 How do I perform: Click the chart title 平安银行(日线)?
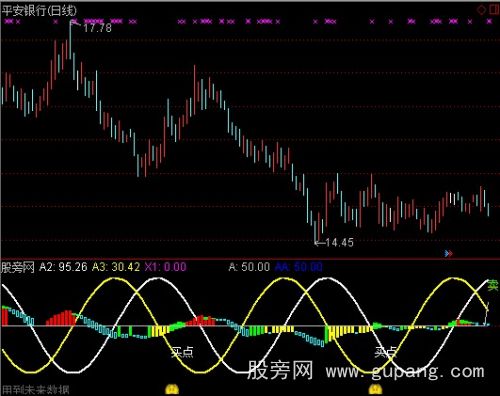[x=39, y=11]
